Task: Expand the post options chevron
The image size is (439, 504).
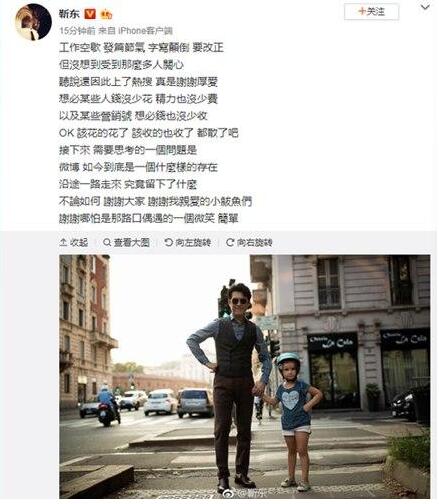Action: [425, 7]
